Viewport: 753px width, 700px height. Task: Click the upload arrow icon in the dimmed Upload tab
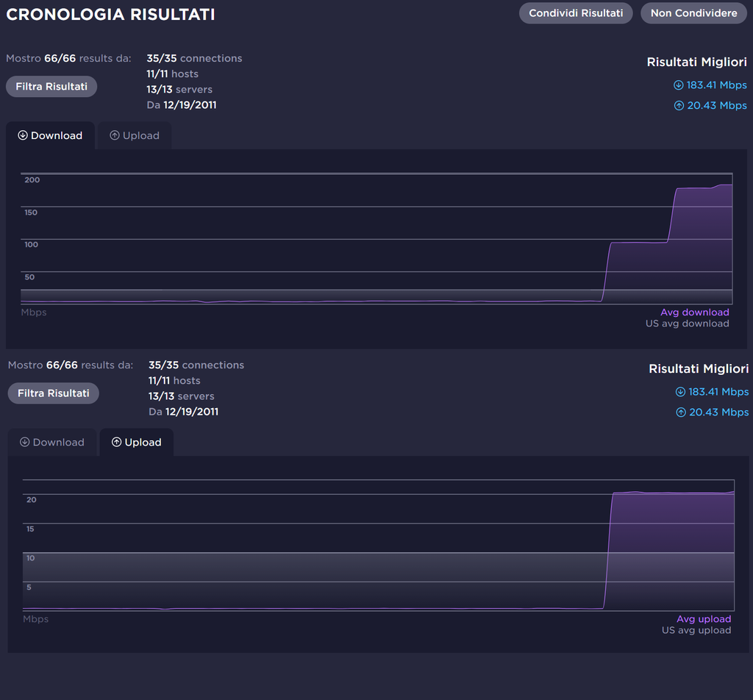pyautogui.click(x=114, y=135)
